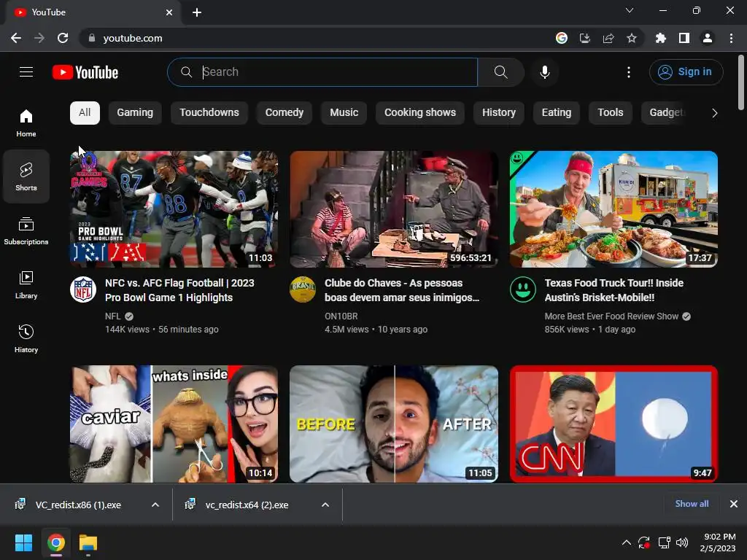The image size is (747, 560).
Task: Click the Google icon in address bar
Action: 562,38
